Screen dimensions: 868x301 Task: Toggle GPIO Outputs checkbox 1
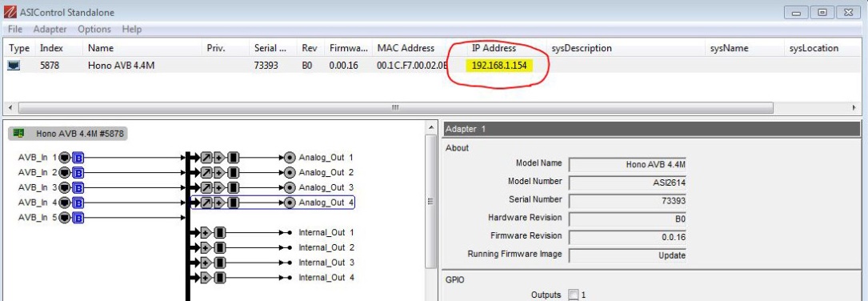point(573,295)
